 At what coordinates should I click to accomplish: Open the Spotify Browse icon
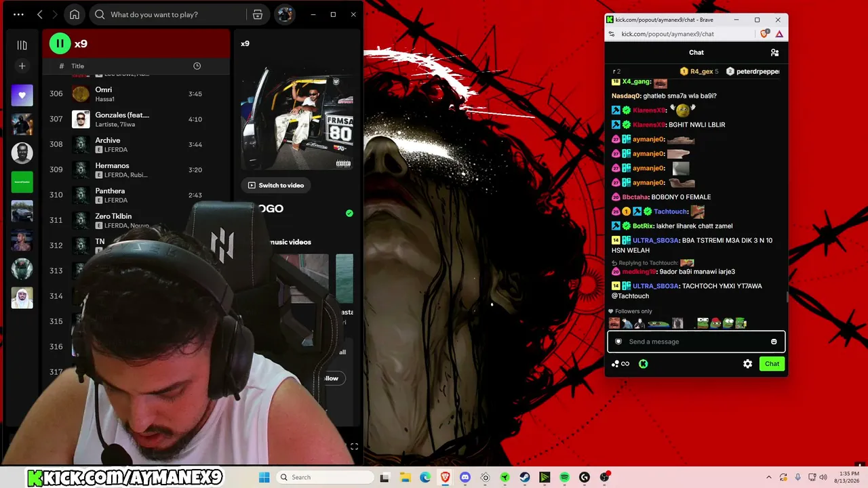[x=258, y=14]
